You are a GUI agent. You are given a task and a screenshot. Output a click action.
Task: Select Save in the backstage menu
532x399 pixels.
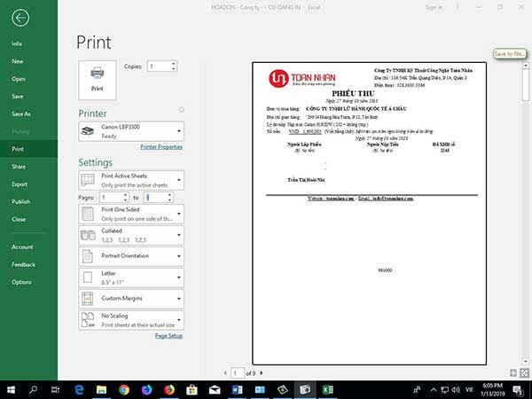click(x=18, y=97)
